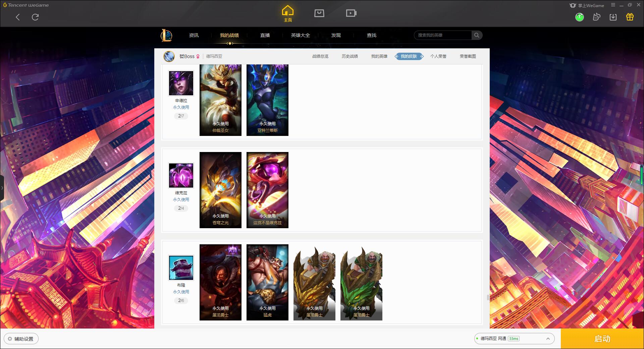Click the 2/7 skin count badge
The height and width of the screenshot is (349, 644).
(x=181, y=116)
